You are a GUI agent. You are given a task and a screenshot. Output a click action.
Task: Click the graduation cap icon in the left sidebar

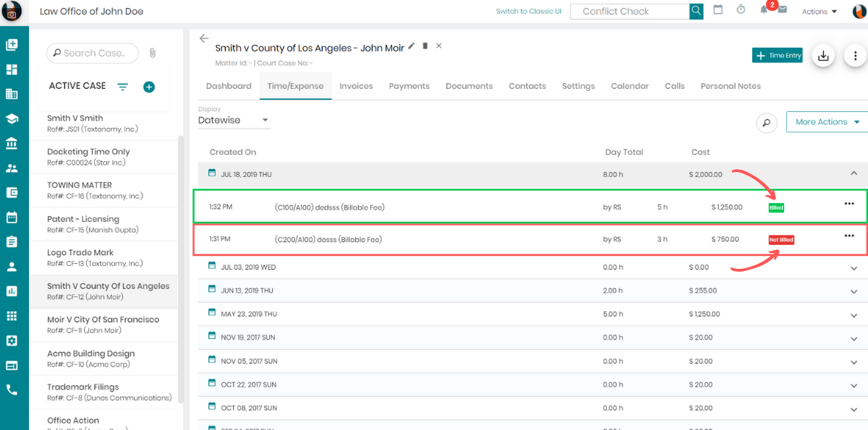tap(12, 119)
